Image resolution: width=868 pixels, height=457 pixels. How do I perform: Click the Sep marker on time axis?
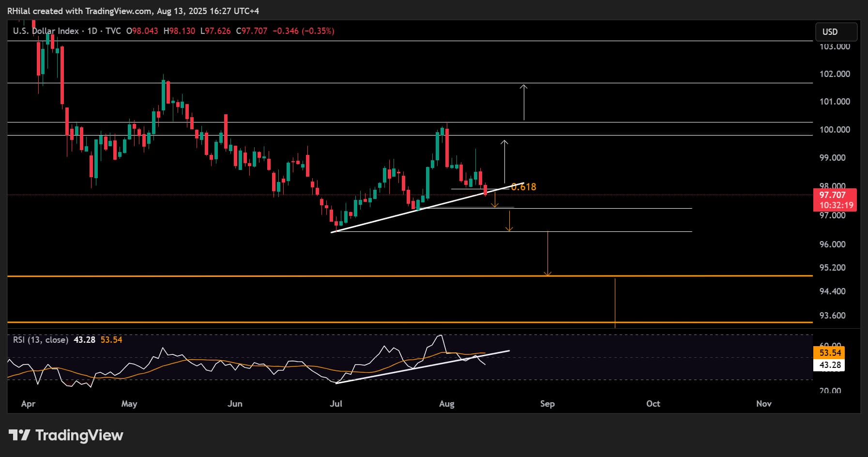(547, 404)
